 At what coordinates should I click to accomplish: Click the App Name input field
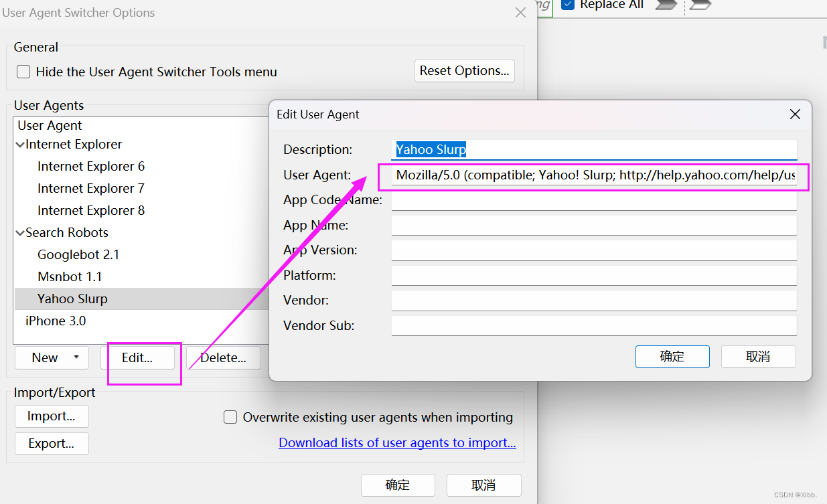click(594, 226)
